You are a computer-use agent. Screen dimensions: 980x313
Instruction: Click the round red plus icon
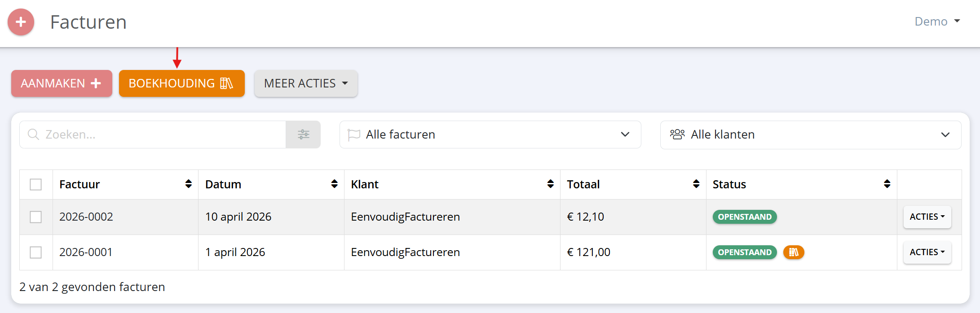click(x=21, y=22)
